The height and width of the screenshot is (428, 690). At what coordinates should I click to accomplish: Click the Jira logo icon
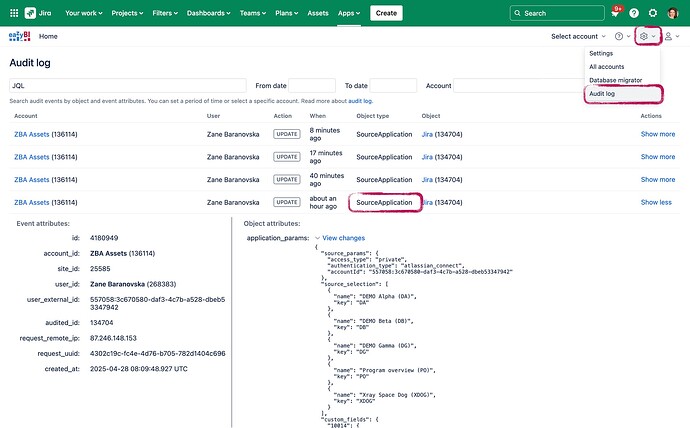[30, 13]
